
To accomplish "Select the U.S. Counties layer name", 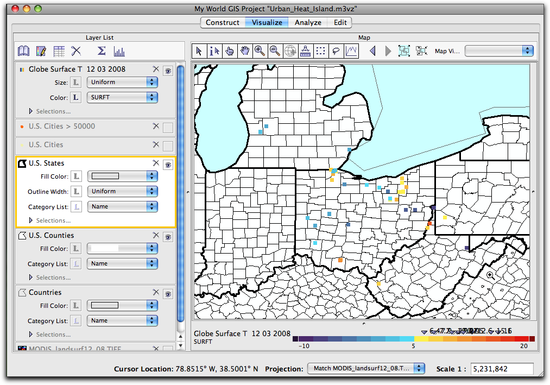I will coord(51,235).
